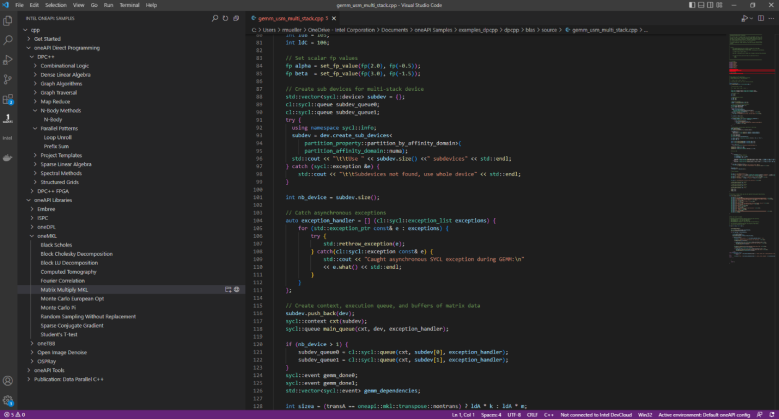The image size is (779, 419).
Task: Close the gemm_usm_multi_stack.cpp tab
Action: tap(334, 18)
